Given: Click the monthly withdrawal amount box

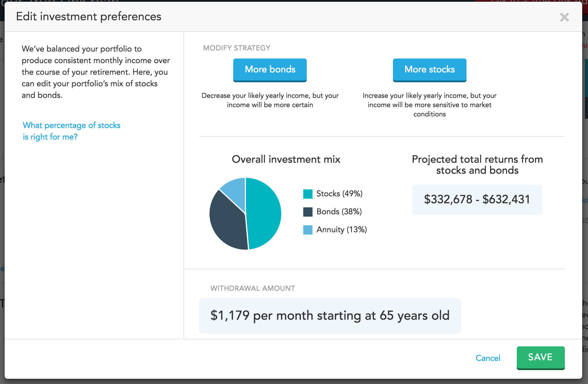Looking at the screenshot, I should click(330, 316).
